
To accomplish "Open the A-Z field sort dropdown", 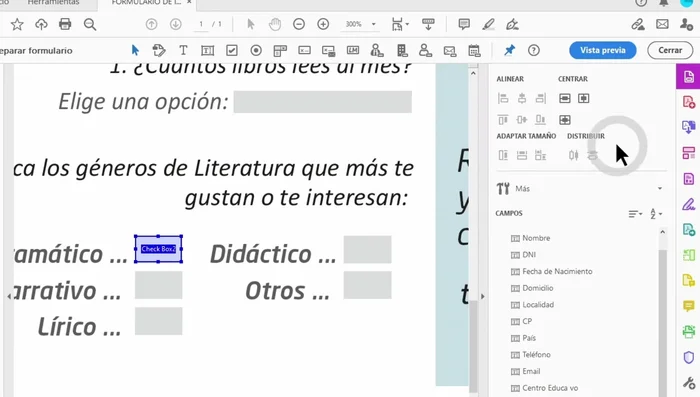I will coord(656,214).
